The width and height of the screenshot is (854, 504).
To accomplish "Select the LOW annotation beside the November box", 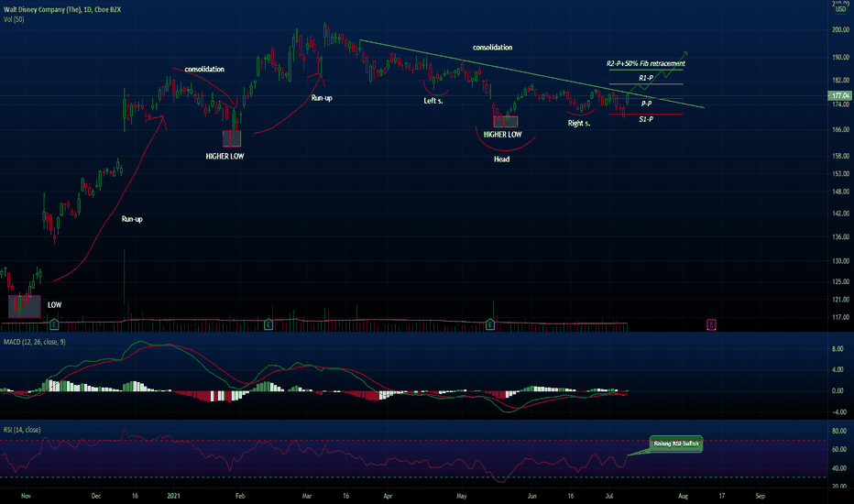I will (54, 305).
